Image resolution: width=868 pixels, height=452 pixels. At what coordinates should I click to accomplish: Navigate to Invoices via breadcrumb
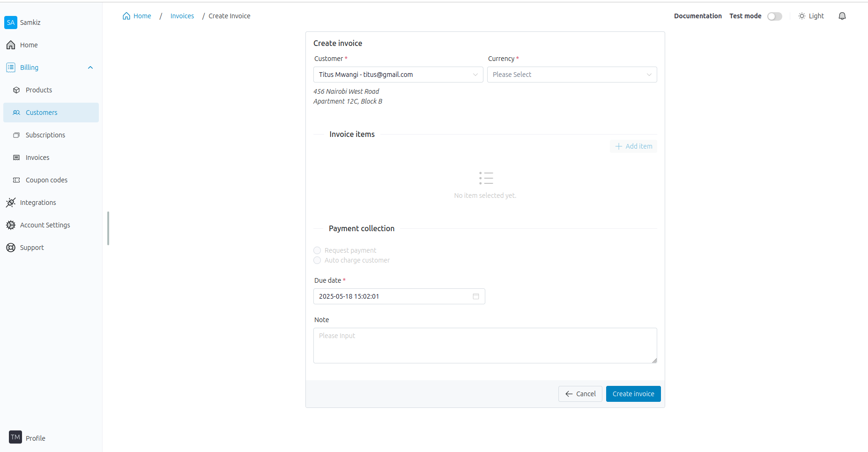point(182,15)
